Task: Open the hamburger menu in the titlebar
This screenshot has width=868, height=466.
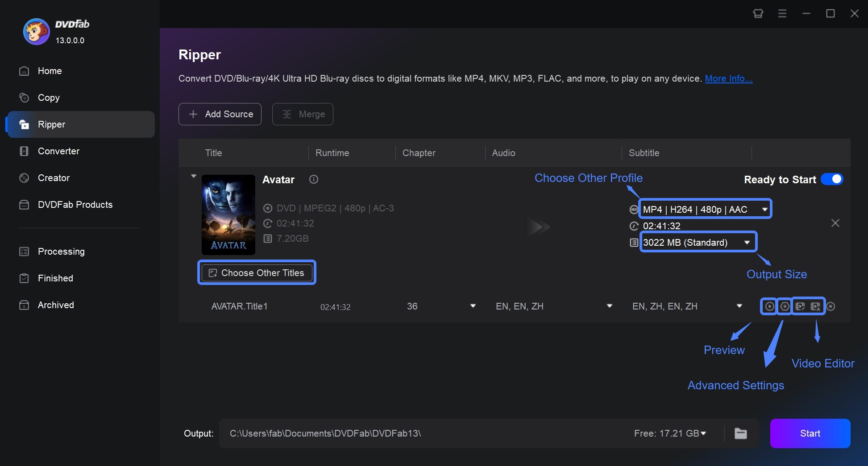Action: pos(782,13)
